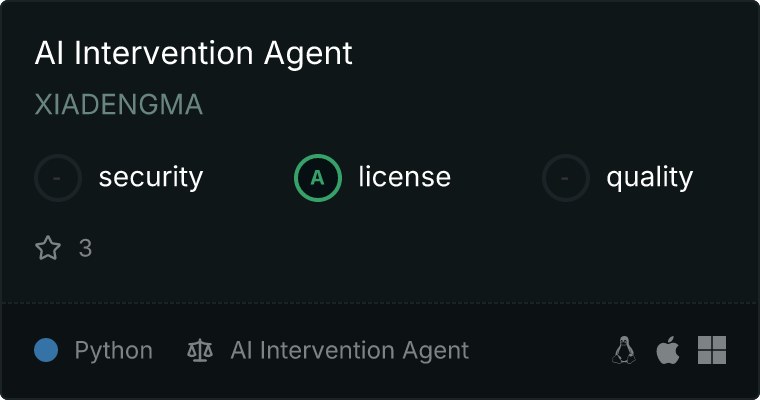Click the Apple macOS platform icon
This screenshot has height=400, width=760.
(668, 350)
